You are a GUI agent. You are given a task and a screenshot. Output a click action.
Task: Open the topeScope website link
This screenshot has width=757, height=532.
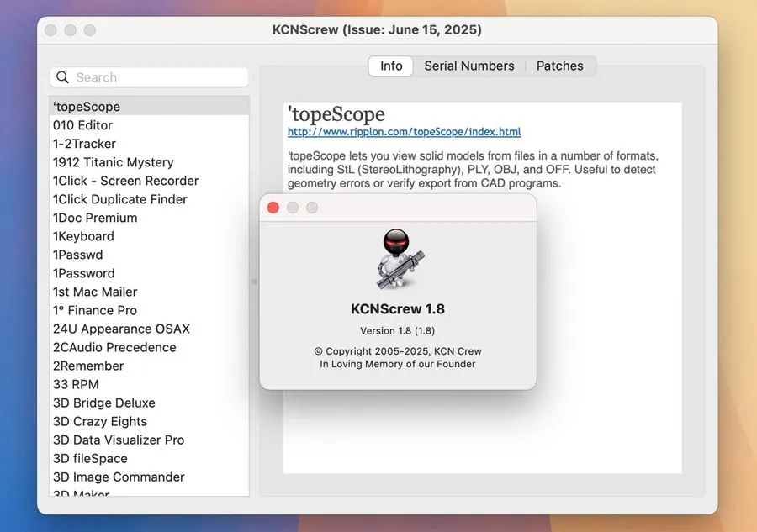point(404,132)
